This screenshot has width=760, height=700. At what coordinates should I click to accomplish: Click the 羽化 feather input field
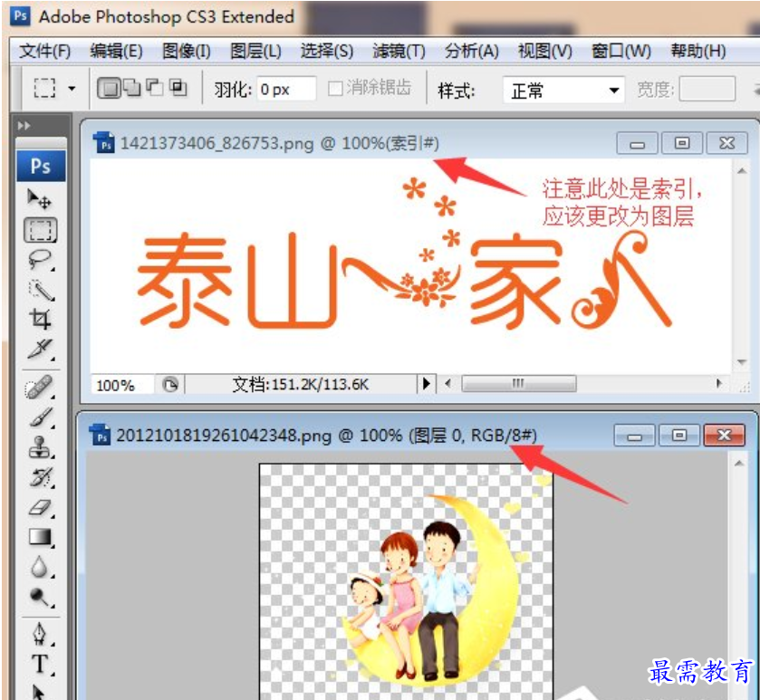point(286,89)
